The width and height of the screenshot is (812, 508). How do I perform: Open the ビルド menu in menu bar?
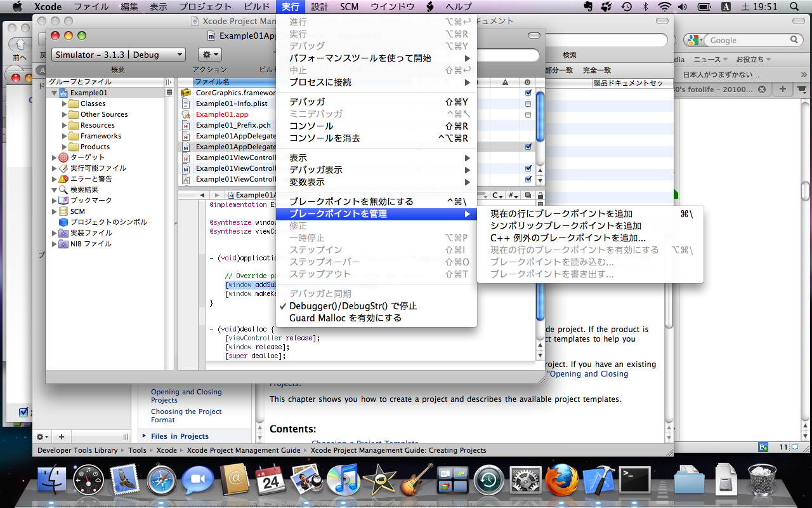[x=257, y=7]
